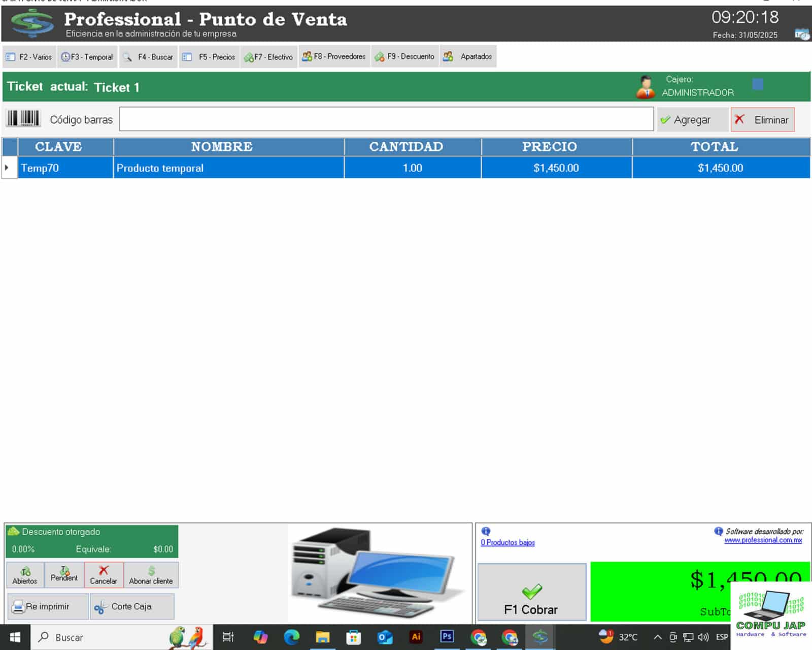Click the NOMBRE column header
Viewport: 812px width, 650px height.
[x=229, y=147]
